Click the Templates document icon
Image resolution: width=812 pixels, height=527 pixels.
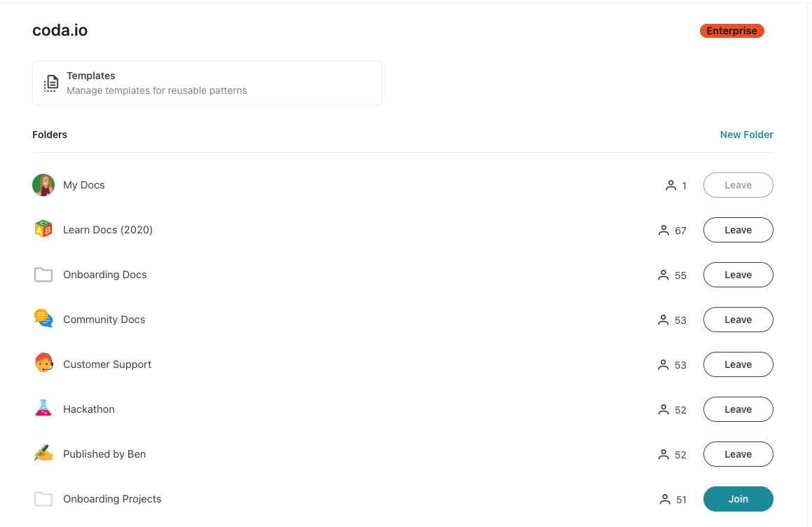pyautogui.click(x=51, y=83)
